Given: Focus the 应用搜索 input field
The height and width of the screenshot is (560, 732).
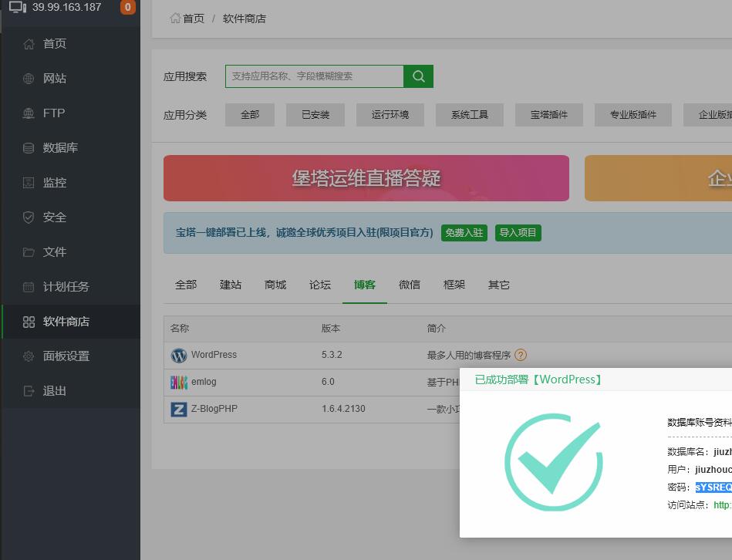Looking at the screenshot, I should (314, 76).
